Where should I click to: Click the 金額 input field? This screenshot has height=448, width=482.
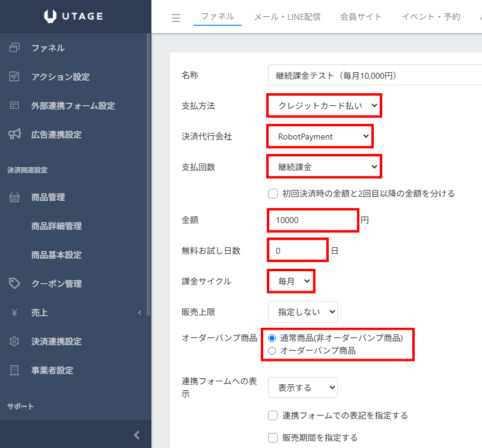point(313,220)
